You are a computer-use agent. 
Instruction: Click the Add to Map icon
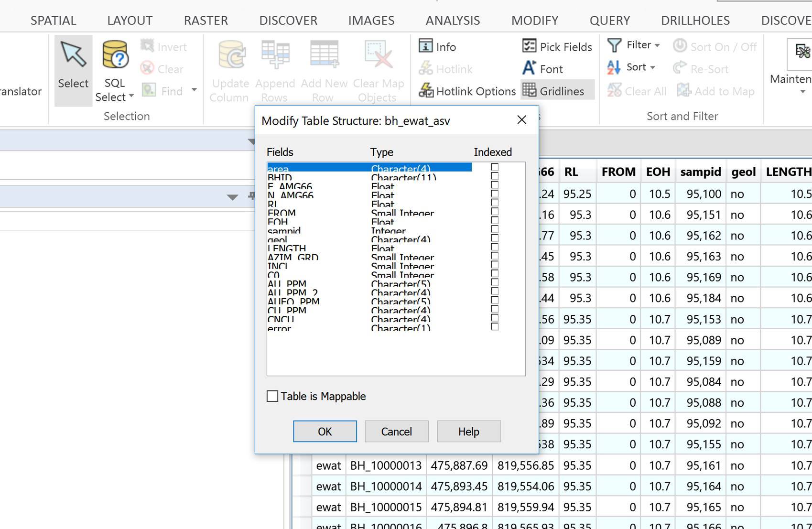(684, 90)
